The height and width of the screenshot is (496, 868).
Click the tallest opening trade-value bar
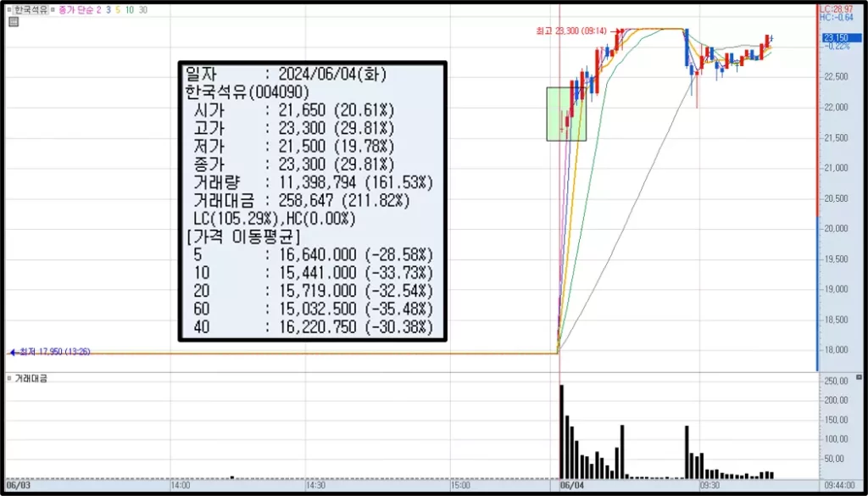[561, 432]
